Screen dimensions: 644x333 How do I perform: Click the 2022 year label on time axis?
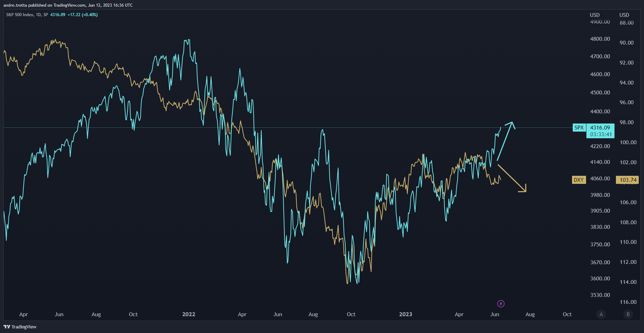coord(189,314)
